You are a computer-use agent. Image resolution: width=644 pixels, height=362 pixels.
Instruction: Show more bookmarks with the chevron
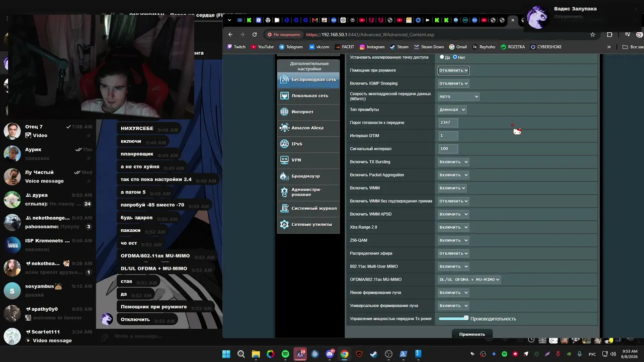609,47
